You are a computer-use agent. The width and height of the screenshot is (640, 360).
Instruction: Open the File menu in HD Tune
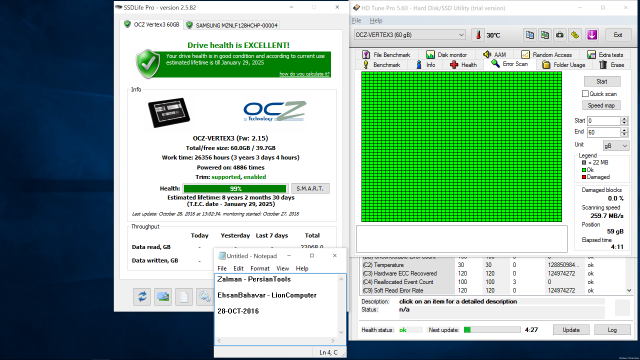[x=356, y=20]
